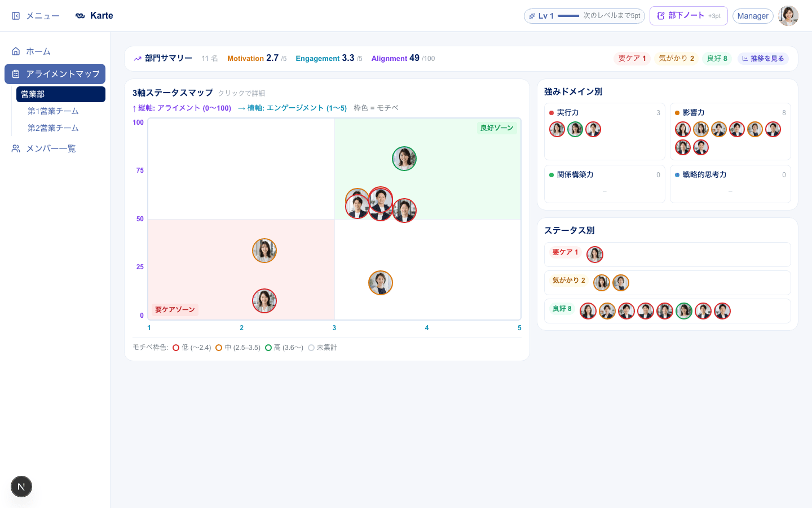Image resolution: width=812 pixels, height=508 pixels.
Task: Open the 実行力 domain card header
Action: (604, 113)
